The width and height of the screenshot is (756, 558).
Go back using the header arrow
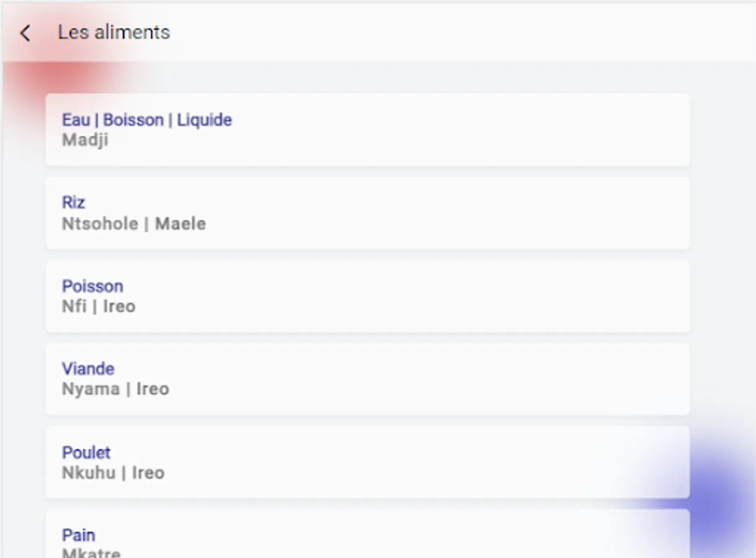pos(25,33)
